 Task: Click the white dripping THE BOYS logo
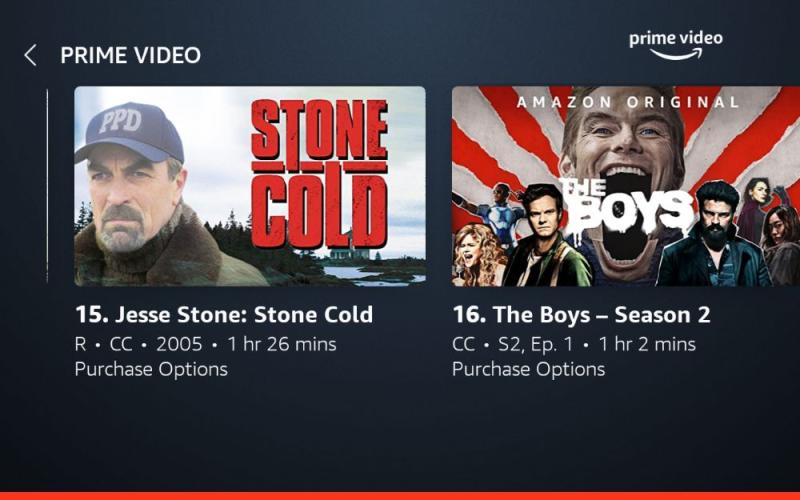click(627, 205)
